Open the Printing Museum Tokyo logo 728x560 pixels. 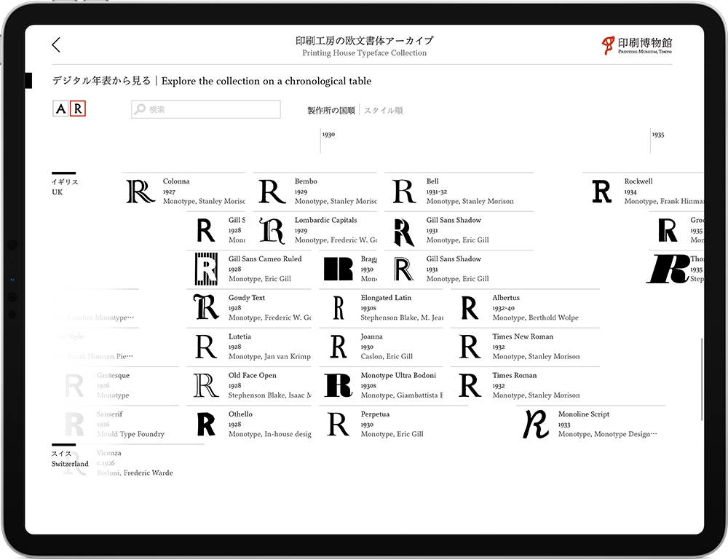click(636, 45)
